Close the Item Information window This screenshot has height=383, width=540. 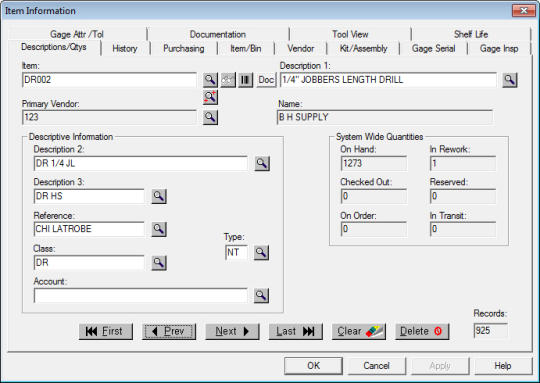(x=523, y=11)
